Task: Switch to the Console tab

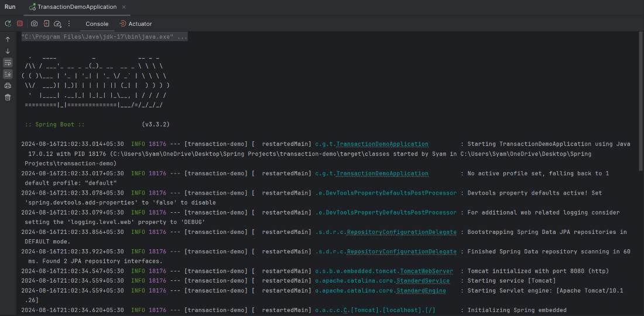Action: coord(97,24)
